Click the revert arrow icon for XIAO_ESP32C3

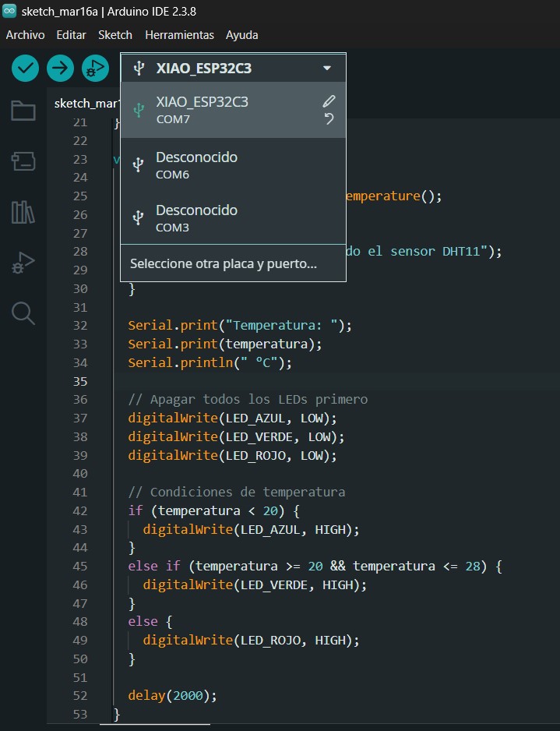pos(329,118)
